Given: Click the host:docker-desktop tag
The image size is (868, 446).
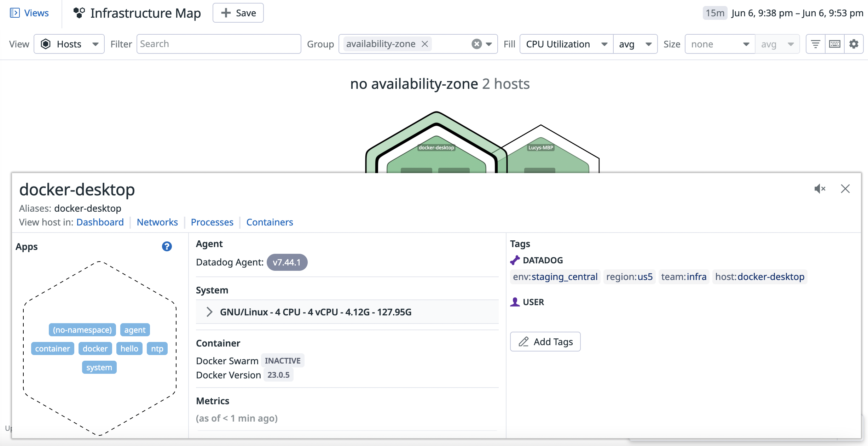Looking at the screenshot, I should (759, 276).
